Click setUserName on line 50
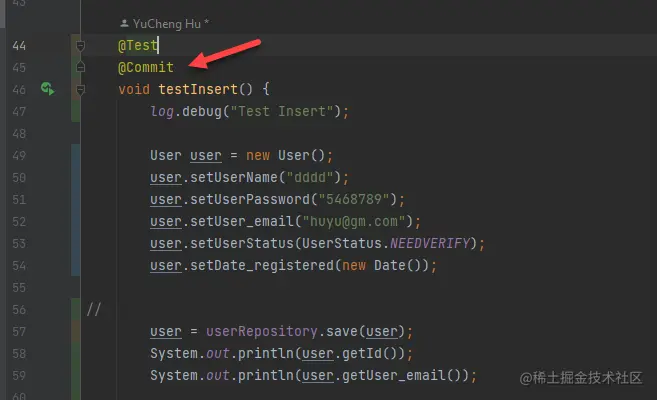 233,178
